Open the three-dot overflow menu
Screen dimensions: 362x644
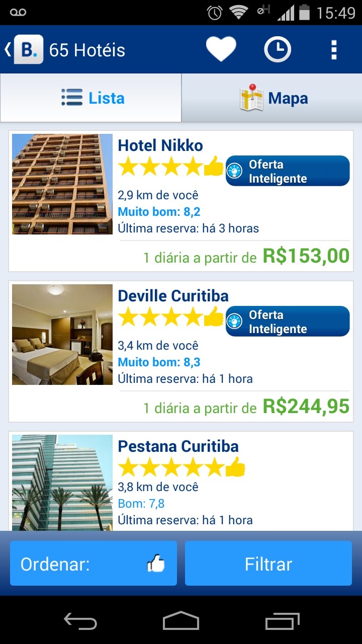(333, 50)
